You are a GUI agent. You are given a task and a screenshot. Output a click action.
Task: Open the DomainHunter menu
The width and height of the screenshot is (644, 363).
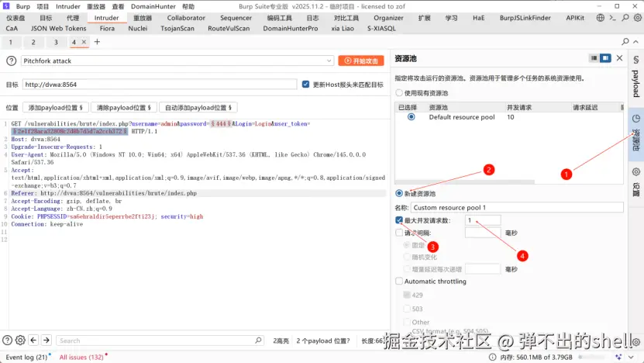[x=153, y=6]
